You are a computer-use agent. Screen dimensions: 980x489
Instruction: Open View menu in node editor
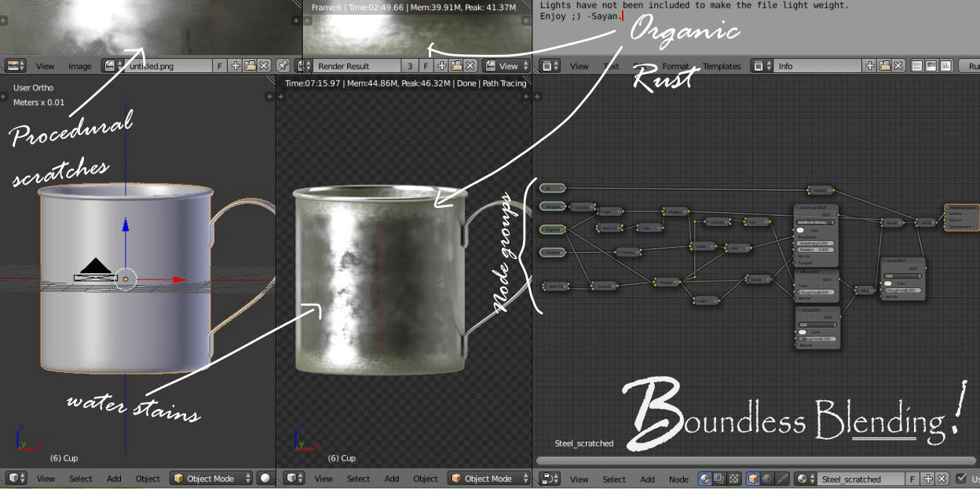pyautogui.click(x=580, y=478)
